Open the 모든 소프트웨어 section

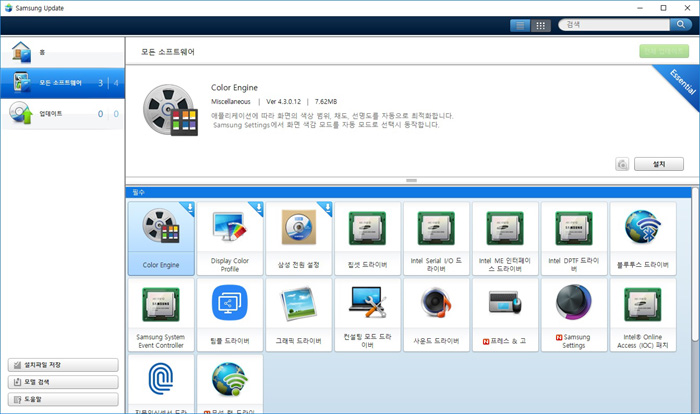pos(62,83)
